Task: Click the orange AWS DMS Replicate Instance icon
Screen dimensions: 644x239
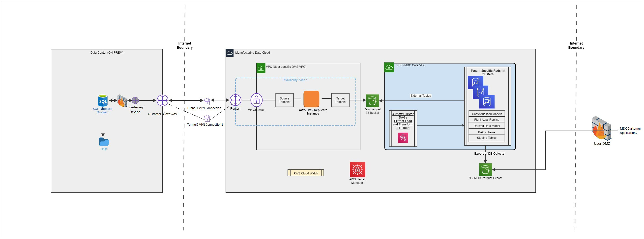Action: pos(312,99)
